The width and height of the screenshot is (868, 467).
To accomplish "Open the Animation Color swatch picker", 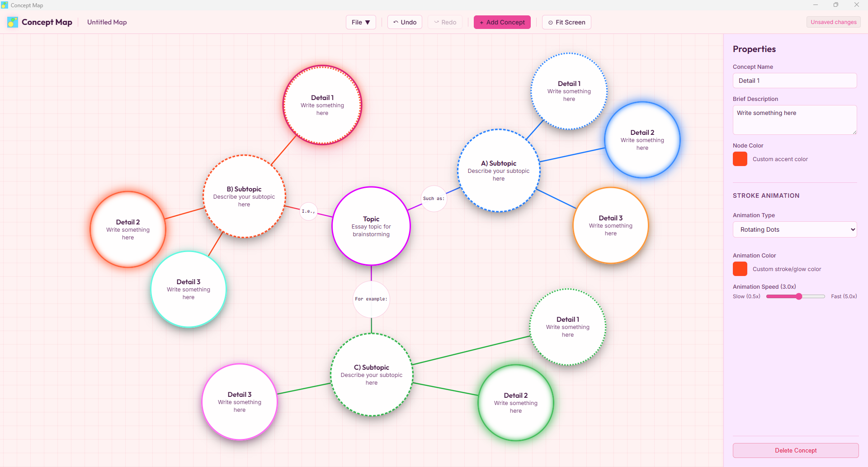I will (x=740, y=269).
